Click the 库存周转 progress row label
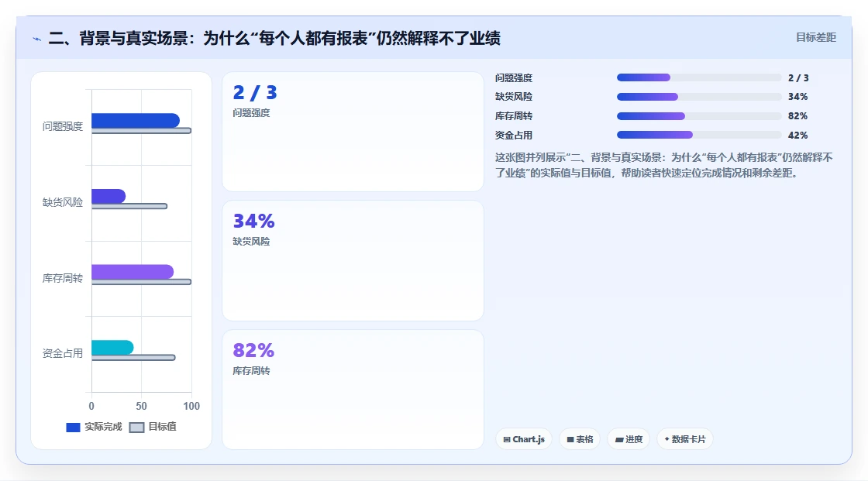Screen dimensions: 868x481 click(514, 116)
